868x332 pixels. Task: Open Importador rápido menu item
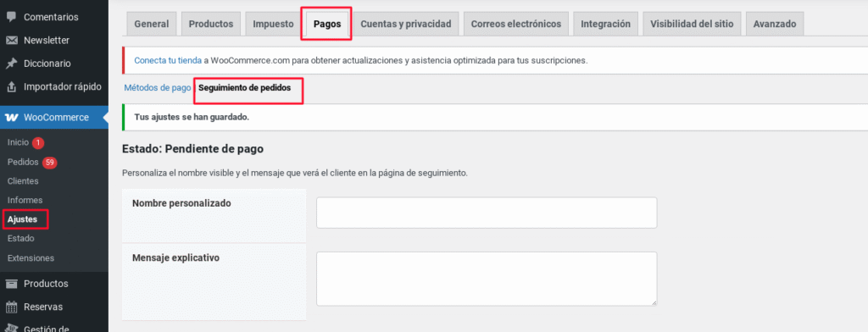(x=63, y=87)
